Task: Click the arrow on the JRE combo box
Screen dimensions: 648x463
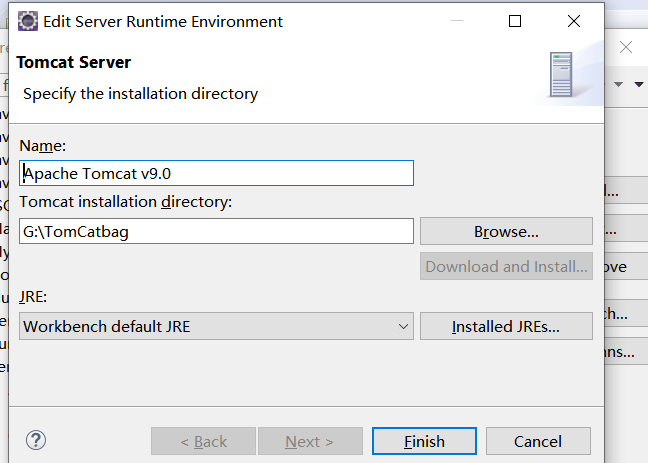Action: 403,326
